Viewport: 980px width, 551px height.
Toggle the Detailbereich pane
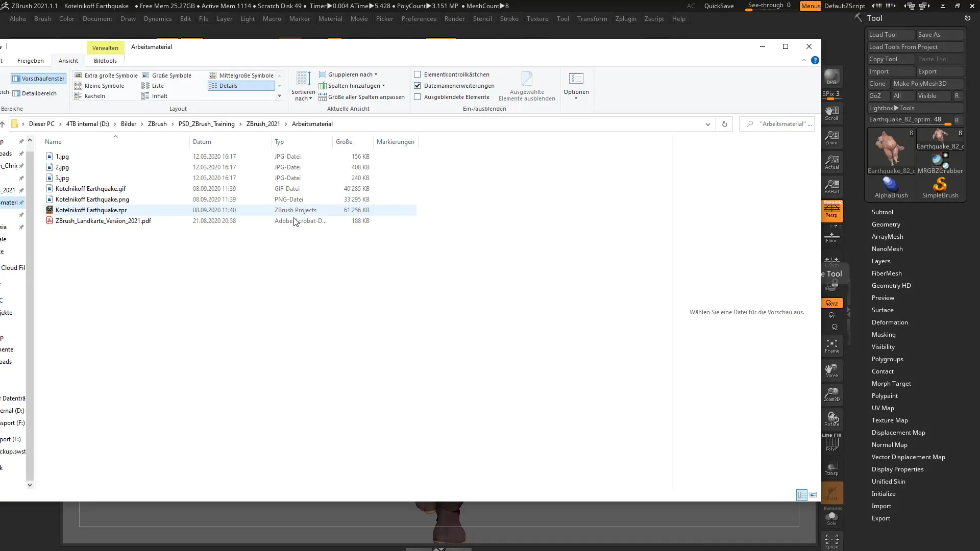click(x=34, y=93)
